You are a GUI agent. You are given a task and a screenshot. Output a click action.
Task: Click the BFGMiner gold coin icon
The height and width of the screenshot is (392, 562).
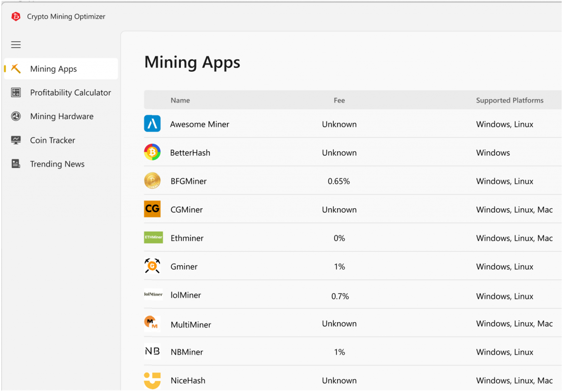pos(152,181)
